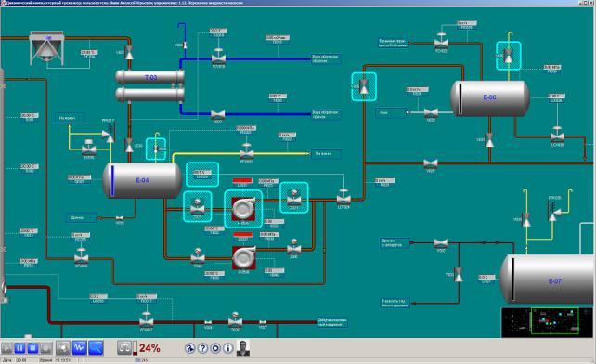Screen dimensions: 596x364
Task: Click vertical drain valve beneath E-06
Action: tap(489, 140)
